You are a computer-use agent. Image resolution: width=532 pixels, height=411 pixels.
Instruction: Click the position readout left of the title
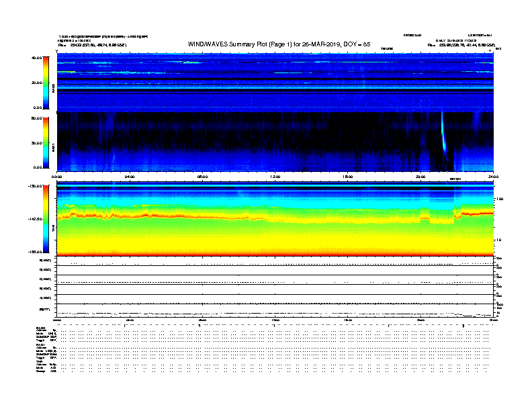(x=92, y=45)
